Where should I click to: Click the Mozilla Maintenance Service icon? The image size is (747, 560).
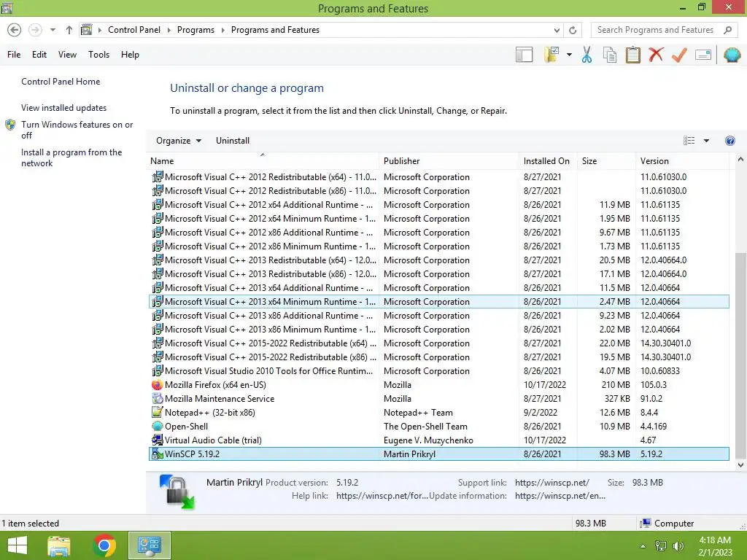coord(158,399)
